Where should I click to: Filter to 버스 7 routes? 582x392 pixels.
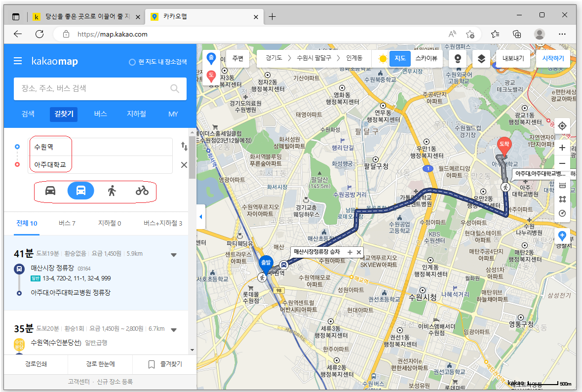click(x=67, y=224)
